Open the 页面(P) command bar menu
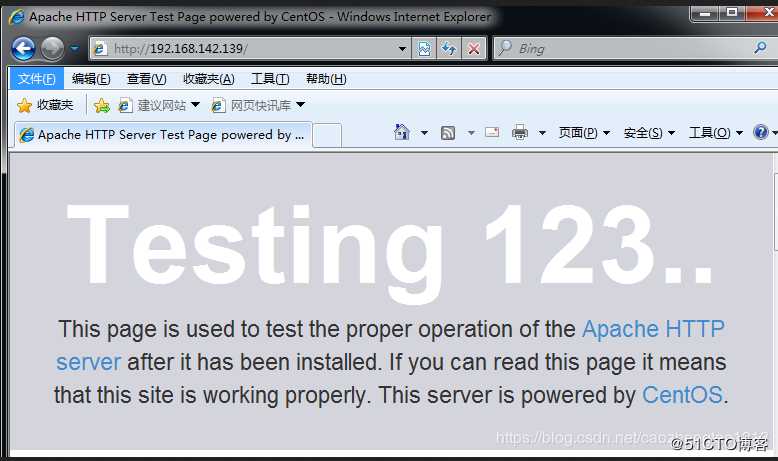 coord(584,133)
